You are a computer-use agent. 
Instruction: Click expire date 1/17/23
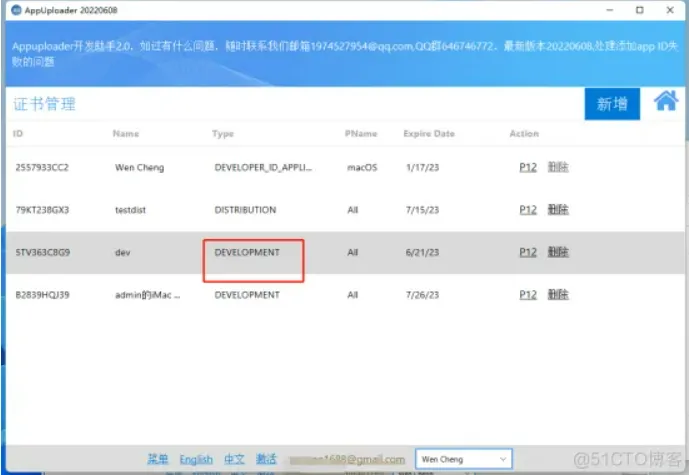click(422, 167)
